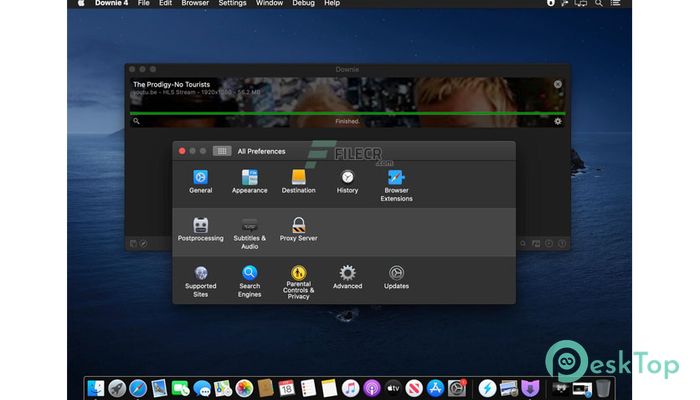Open Appearance preferences
The width and height of the screenshot is (700, 400).
pos(250,181)
